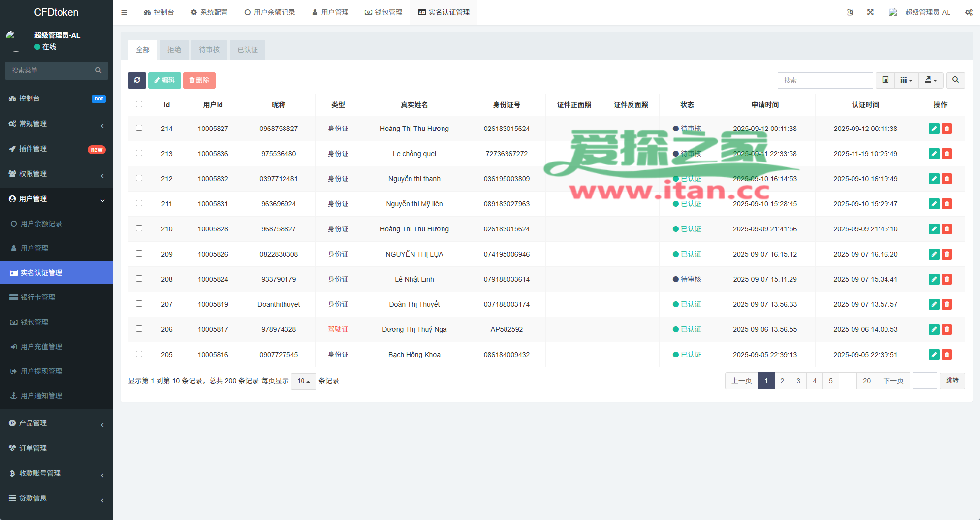
Task: Tick the checkbox for row 212
Action: coord(139,178)
